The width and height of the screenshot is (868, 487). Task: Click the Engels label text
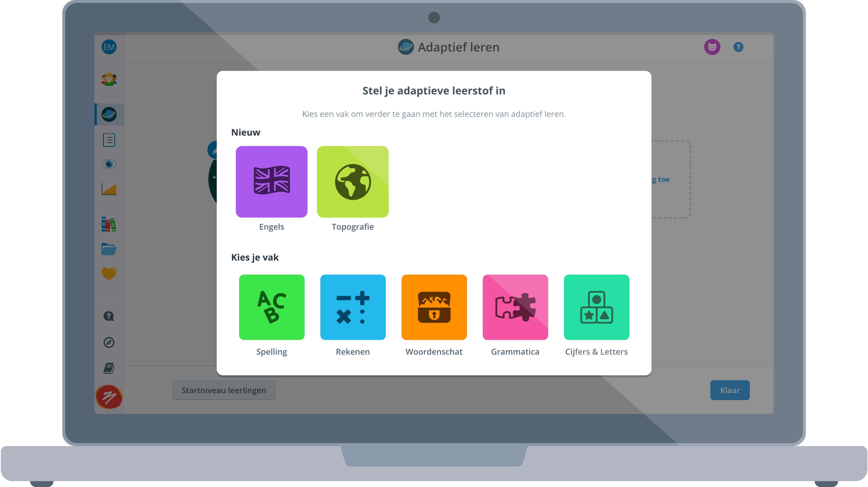click(272, 227)
